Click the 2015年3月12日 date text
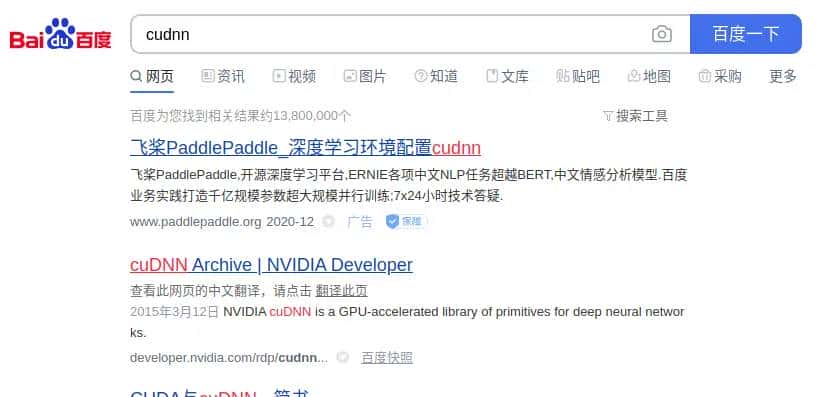825x397 pixels. pyautogui.click(x=174, y=312)
